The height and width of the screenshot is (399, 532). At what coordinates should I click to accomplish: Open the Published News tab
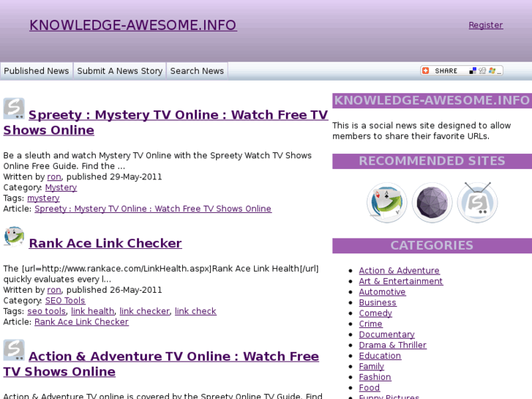37,71
